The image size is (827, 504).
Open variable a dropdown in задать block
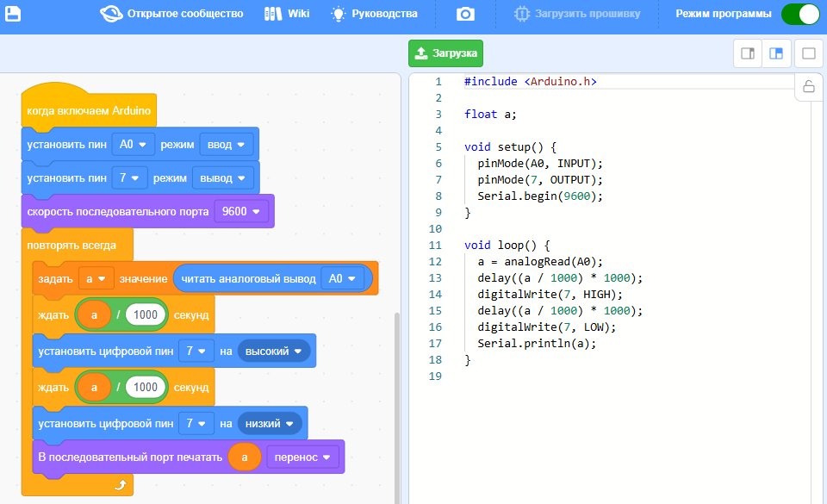coord(96,278)
